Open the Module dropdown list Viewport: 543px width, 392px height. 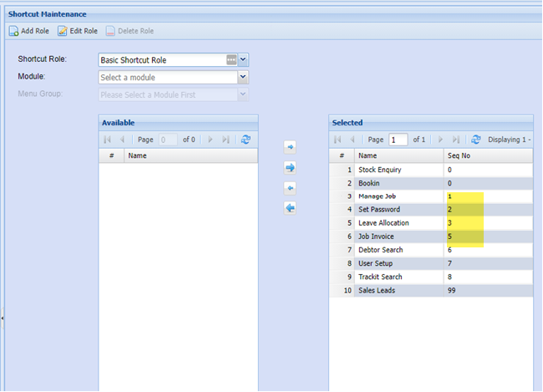[243, 77]
